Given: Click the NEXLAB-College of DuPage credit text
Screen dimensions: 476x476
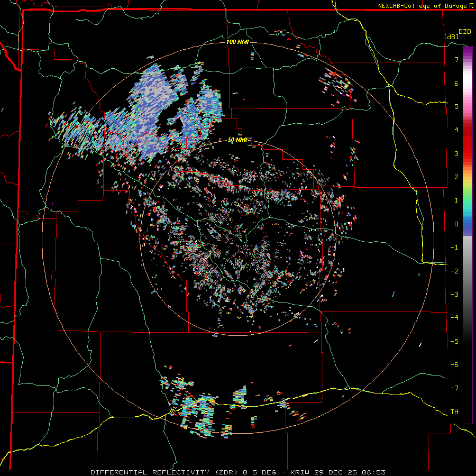Looking at the screenshot, I should coord(423,6).
